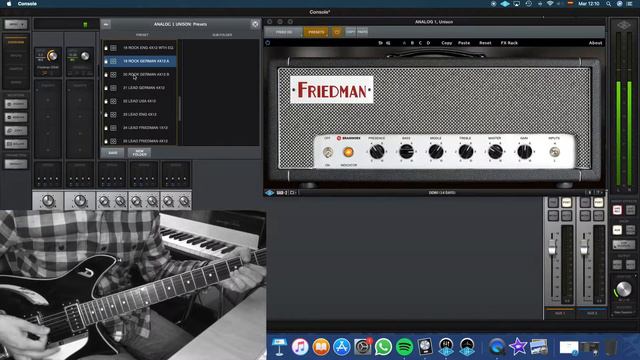Image resolution: width=640 pixels, height=360 pixels.
Task: Toggle the orange plugin power button
Action: (337, 32)
